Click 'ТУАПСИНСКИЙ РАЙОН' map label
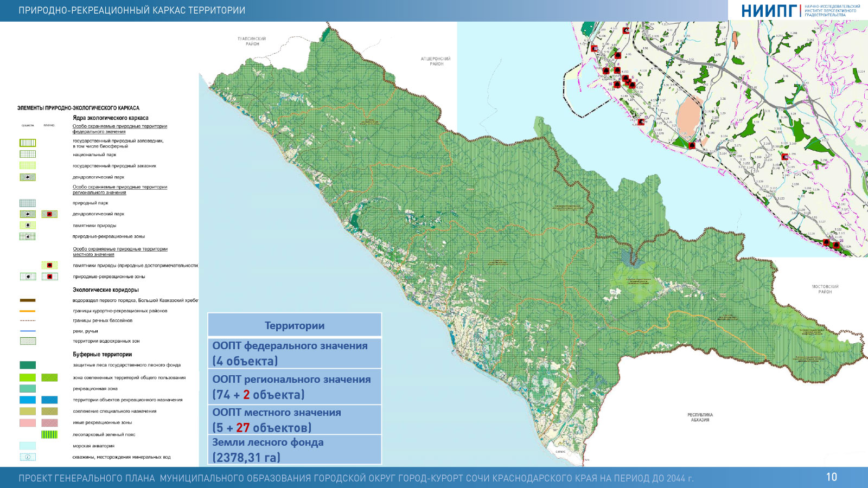 [252, 41]
